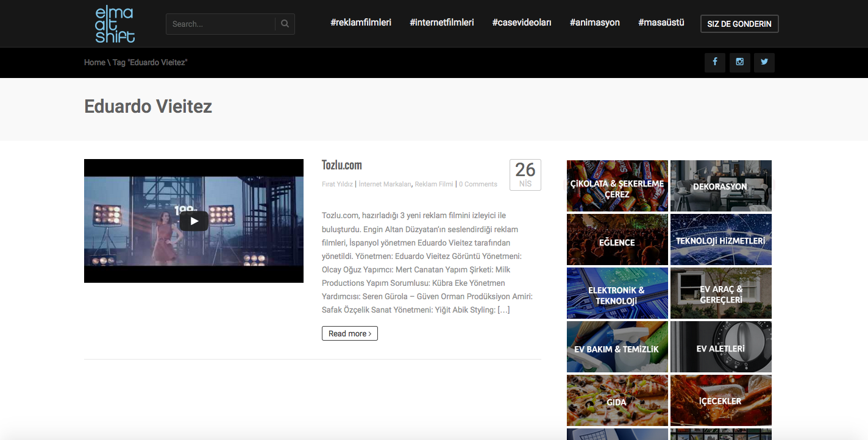Open the #animasyon menu item
The width and height of the screenshot is (868, 440).
pyautogui.click(x=595, y=23)
